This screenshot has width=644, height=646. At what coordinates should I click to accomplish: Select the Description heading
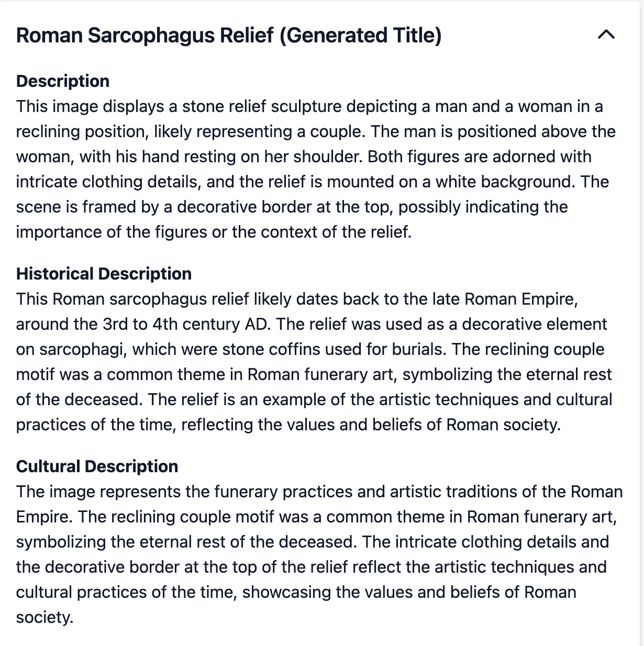pyautogui.click(x=63, y=81)
